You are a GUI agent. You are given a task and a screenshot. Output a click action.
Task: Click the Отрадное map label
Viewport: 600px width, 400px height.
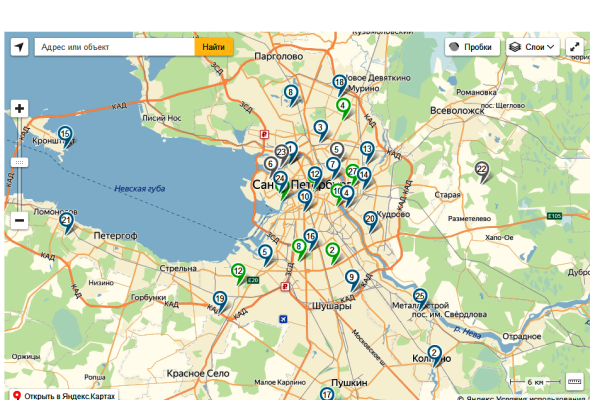(522, 336)
